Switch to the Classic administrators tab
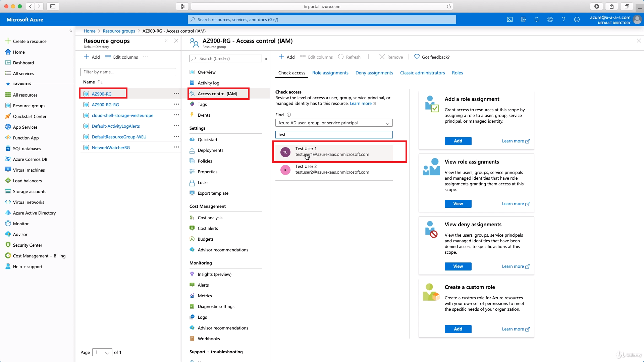Viewport: 644px width, 362px height. pos(422,73)
